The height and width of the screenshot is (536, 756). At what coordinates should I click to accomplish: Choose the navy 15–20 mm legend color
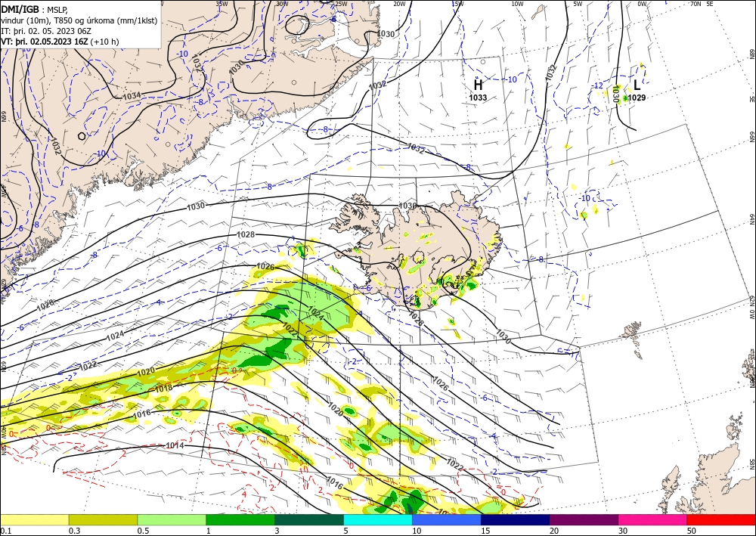tap(516, 519)
